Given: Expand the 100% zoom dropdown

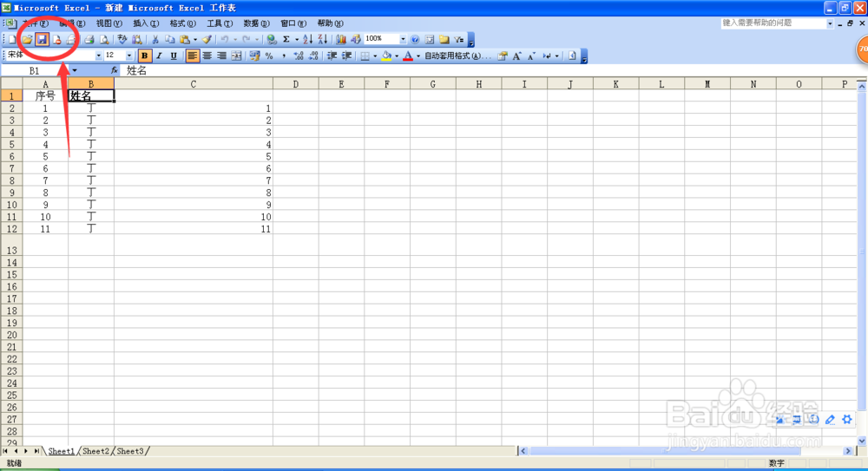Looking at the screenshot, I should point(403,39).
